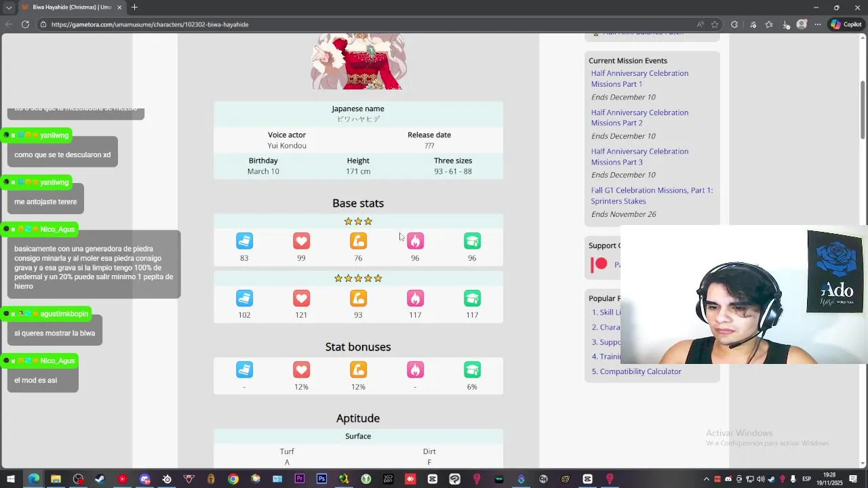Open the browser Settings and more menu
Viewport: 868px width, 488px height.
click(x=818, y=24)
